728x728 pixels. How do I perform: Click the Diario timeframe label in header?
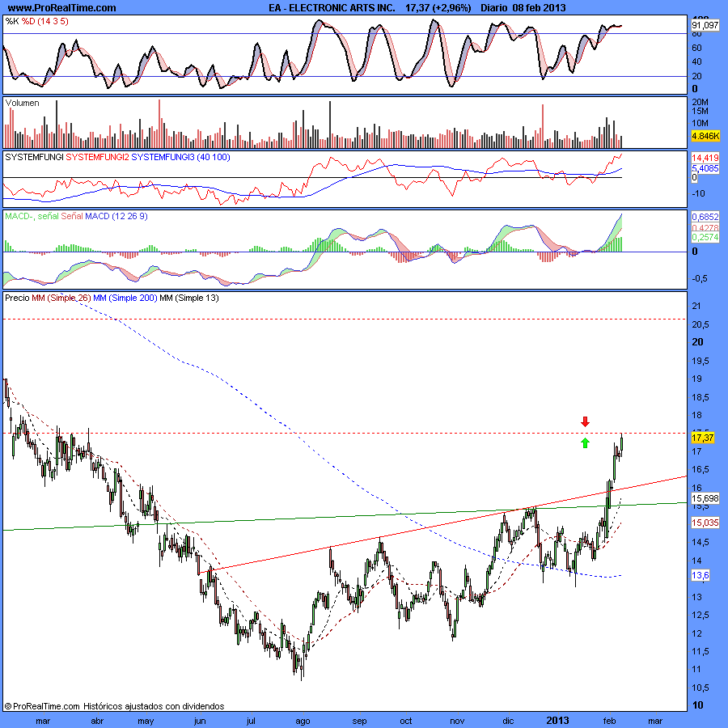tap(494, 8)
